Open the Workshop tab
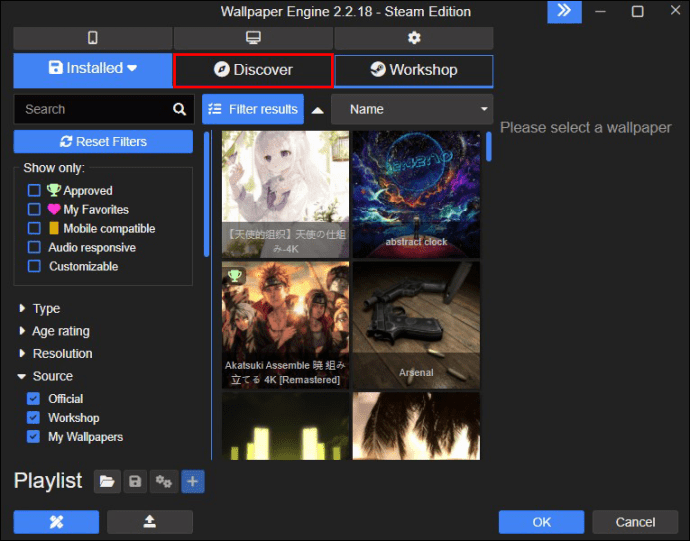The height and width of the screenshot is (541, 690). [x=413, y=70]
